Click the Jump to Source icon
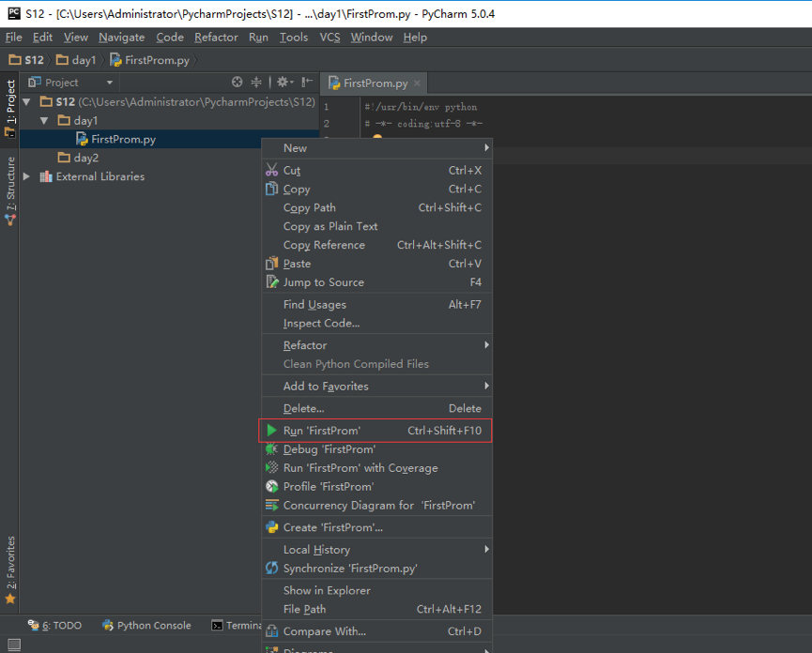 (271, 282)
